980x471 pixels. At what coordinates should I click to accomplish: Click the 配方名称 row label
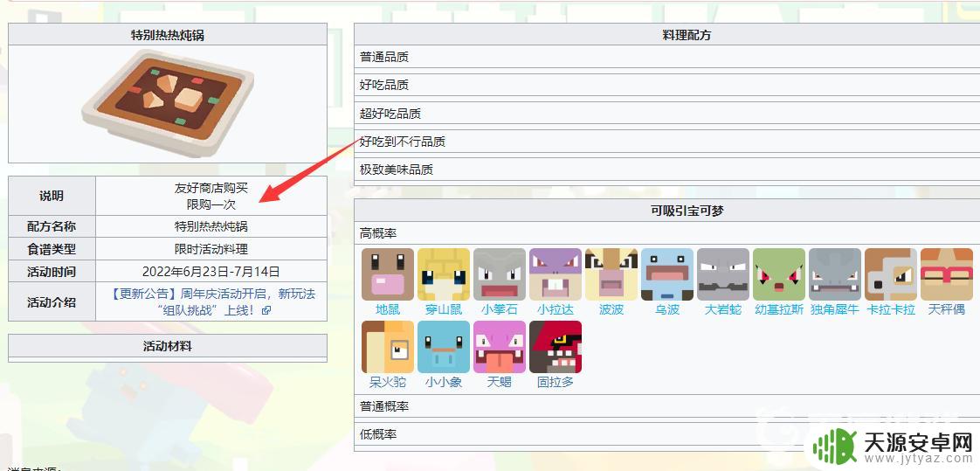(x=52, y=226)
